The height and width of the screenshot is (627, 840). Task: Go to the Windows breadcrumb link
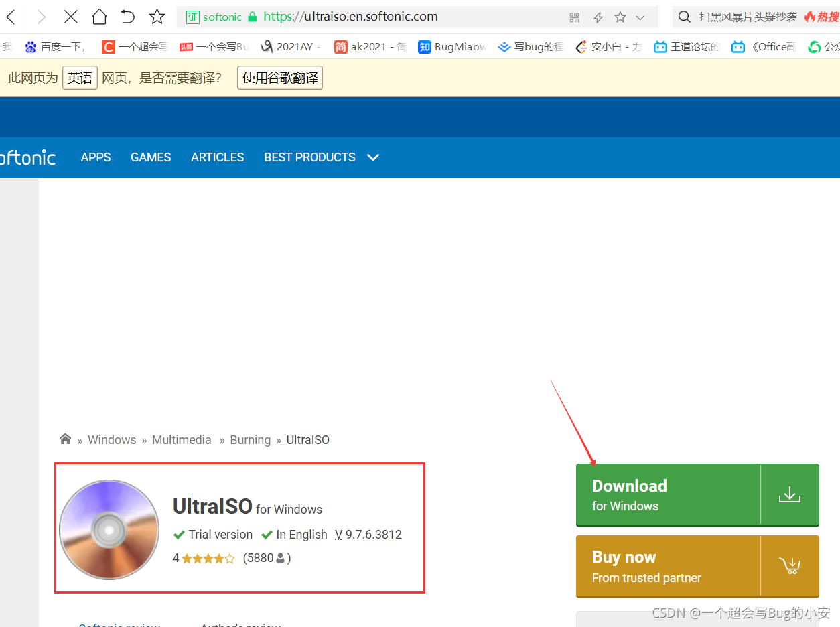pyautogui.click(x=112, y=440)
